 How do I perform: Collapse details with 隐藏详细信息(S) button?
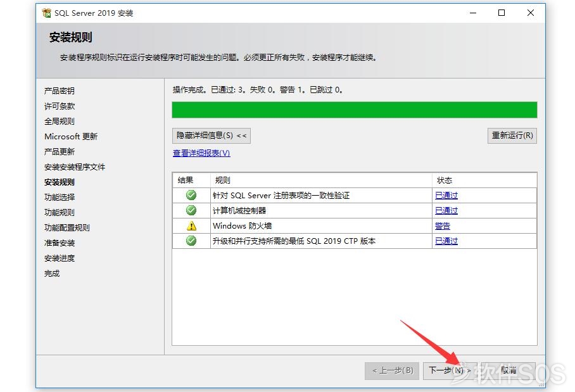pyautogui.click(x=212, y=136)
